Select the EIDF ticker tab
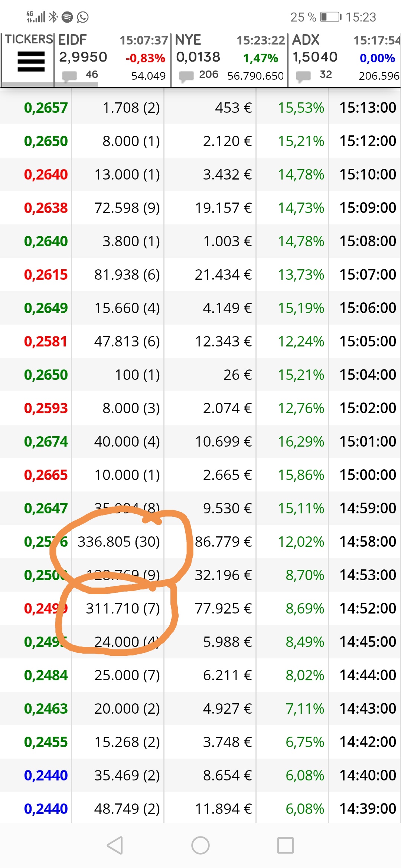 (x=113, y=59)
